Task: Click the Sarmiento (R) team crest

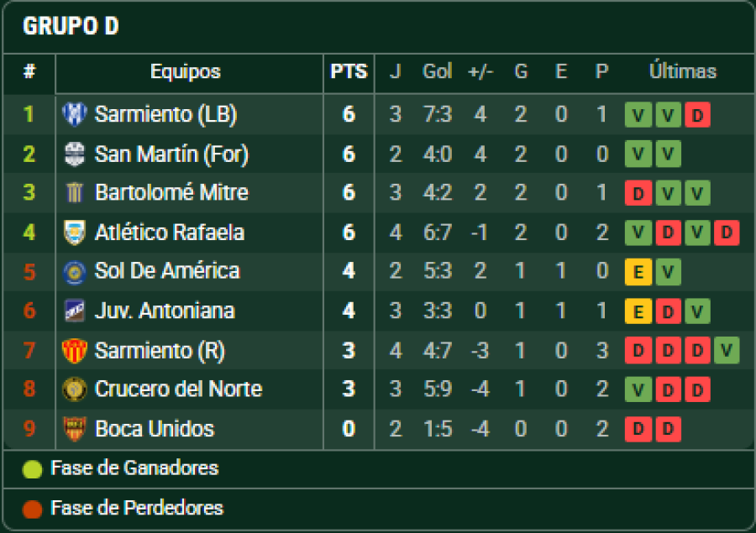Action: tap(74, 350)
